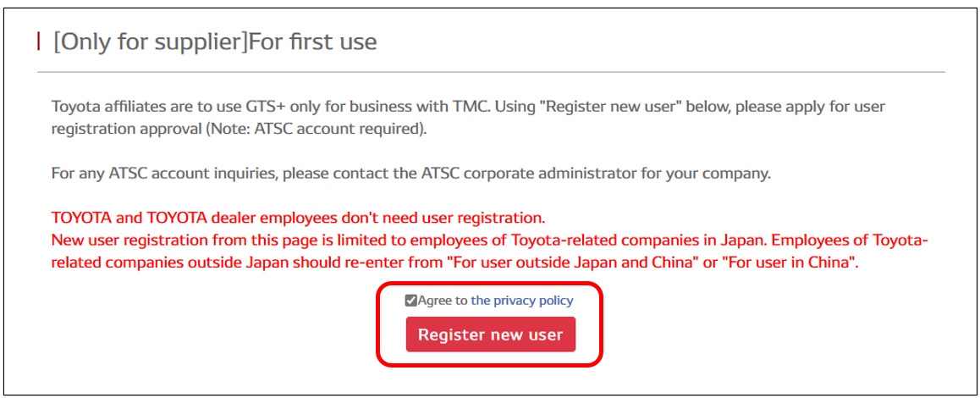The height and width of the screenshot is (398, 980).
Task: Toggle the Agree to privacy policy checkbox
Action: tap(410, 301)
